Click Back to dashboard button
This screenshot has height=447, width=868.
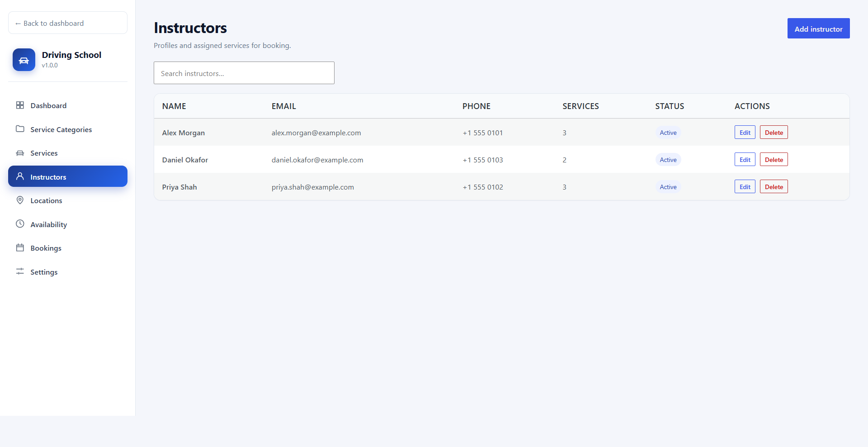[x=68, y=23]
